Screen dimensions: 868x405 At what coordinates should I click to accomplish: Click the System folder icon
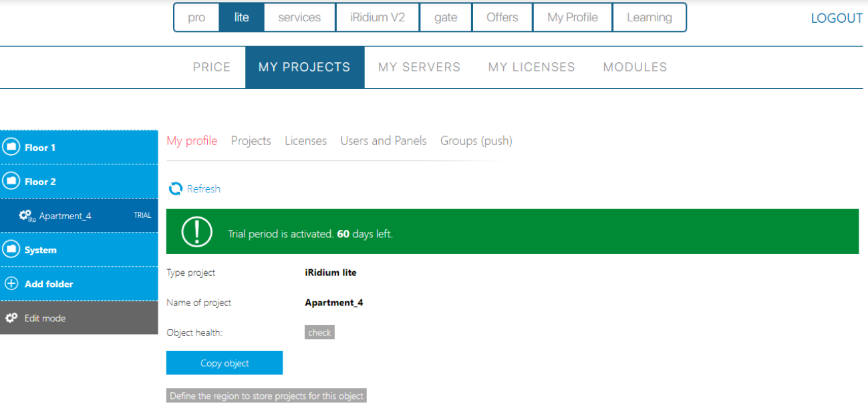(x=11, y=249)
